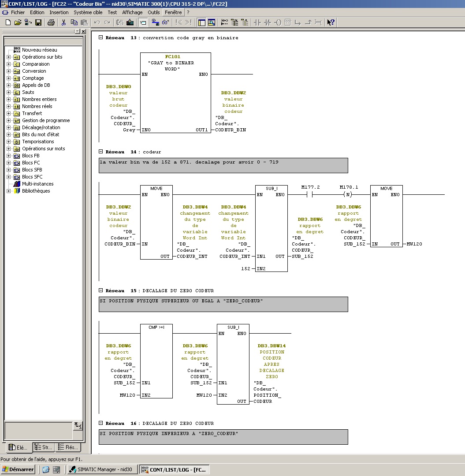Screen dimensions: 465x476
Task: Open the Système cible menu
Action: [88, 12]
